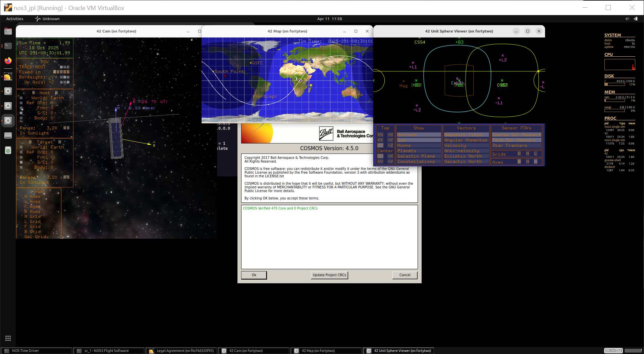Toggle Sun display in Show panel
Screen dimensions: 644x354
(419, 140)
